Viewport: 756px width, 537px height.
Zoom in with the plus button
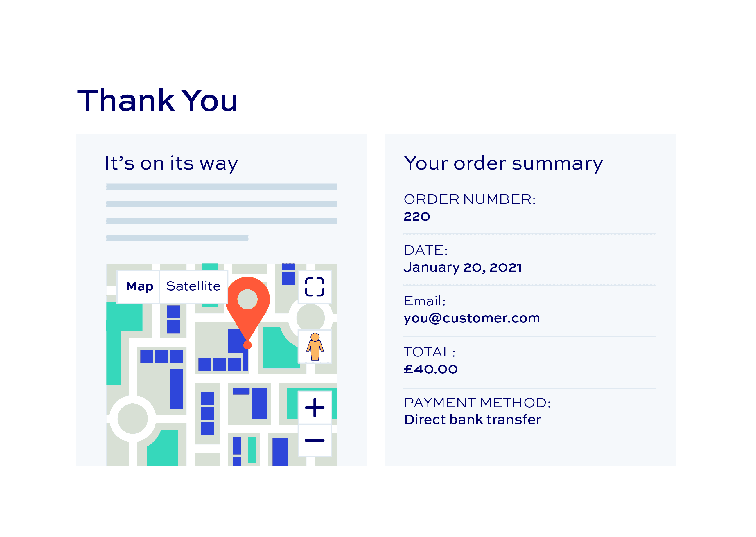314,408
